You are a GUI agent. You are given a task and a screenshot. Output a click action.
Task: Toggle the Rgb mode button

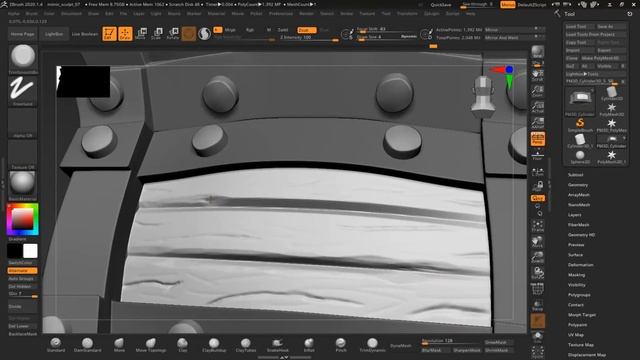pyautogui.click(x=250, y=30)
